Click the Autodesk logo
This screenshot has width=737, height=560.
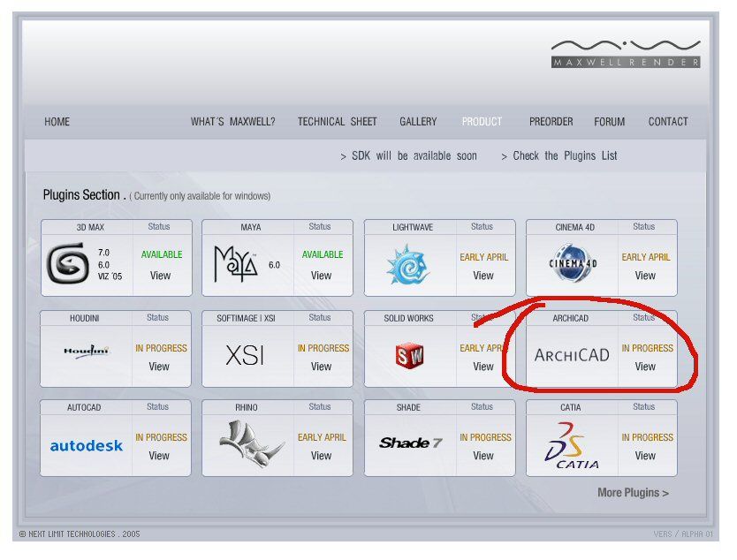86,445
